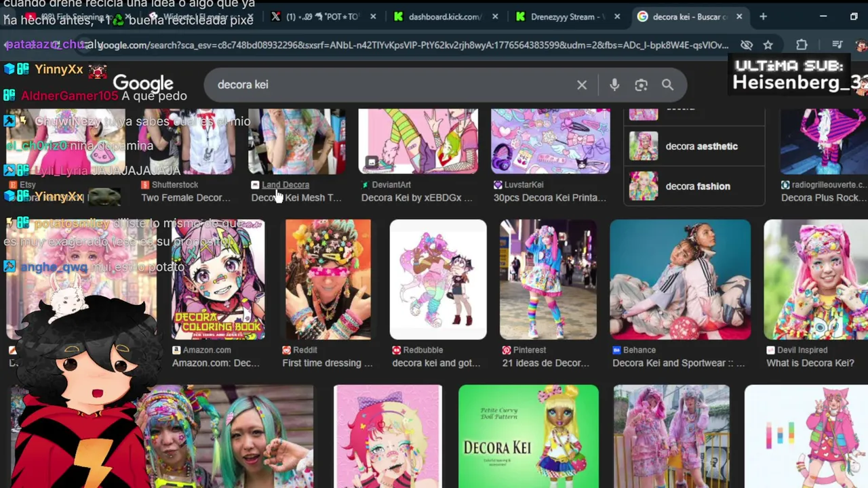
Task: Close the dashboard.kick.com tab
Action: [x=495, y=16]
